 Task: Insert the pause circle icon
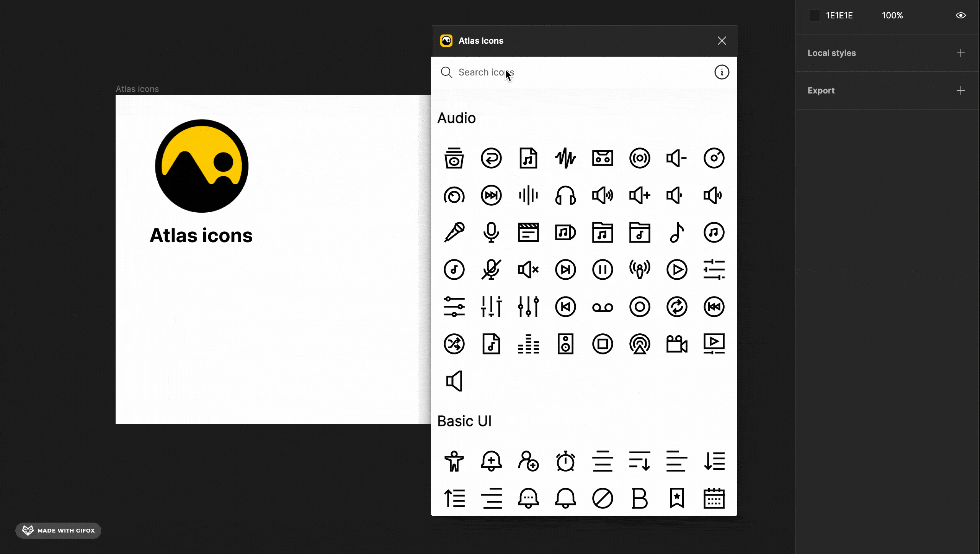tap(603, 270)
